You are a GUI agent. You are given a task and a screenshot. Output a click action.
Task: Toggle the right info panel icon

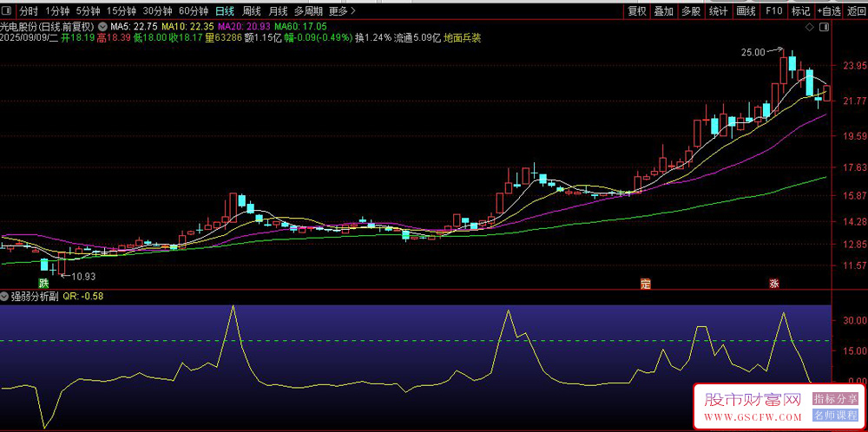[824, 27]
